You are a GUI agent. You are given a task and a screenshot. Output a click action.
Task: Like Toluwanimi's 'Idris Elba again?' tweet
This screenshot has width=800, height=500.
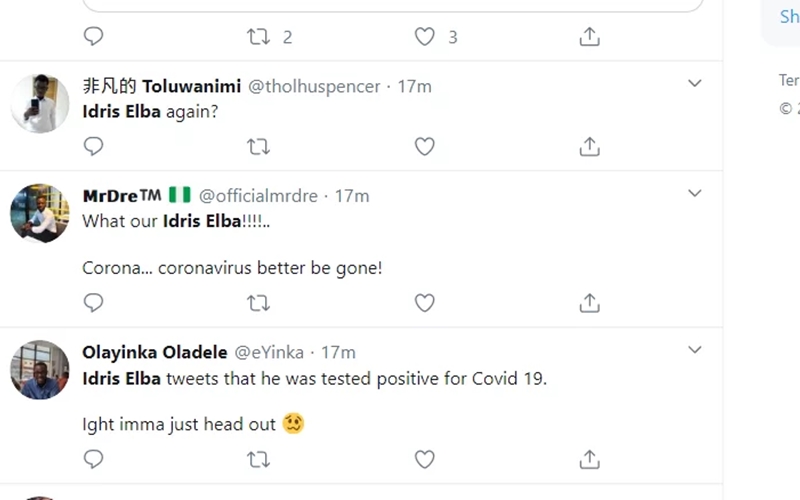tap(425, 147)
